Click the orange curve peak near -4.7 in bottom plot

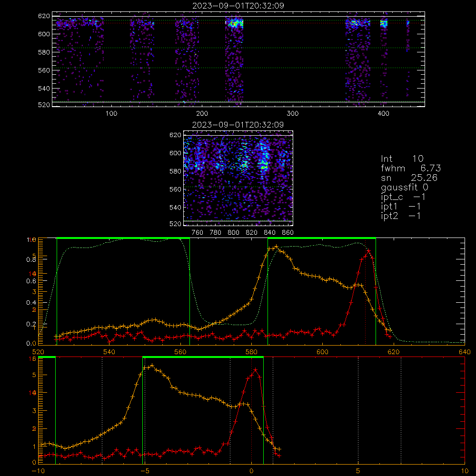(152, 366)
